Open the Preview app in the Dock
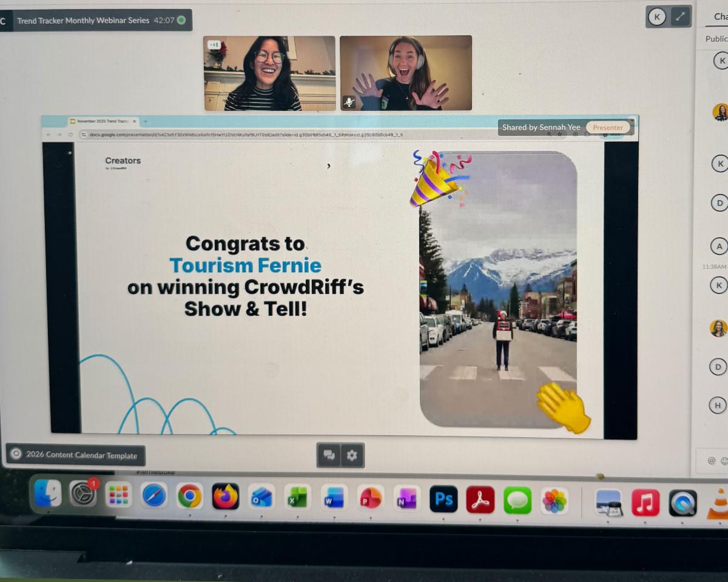 [608, 503]
